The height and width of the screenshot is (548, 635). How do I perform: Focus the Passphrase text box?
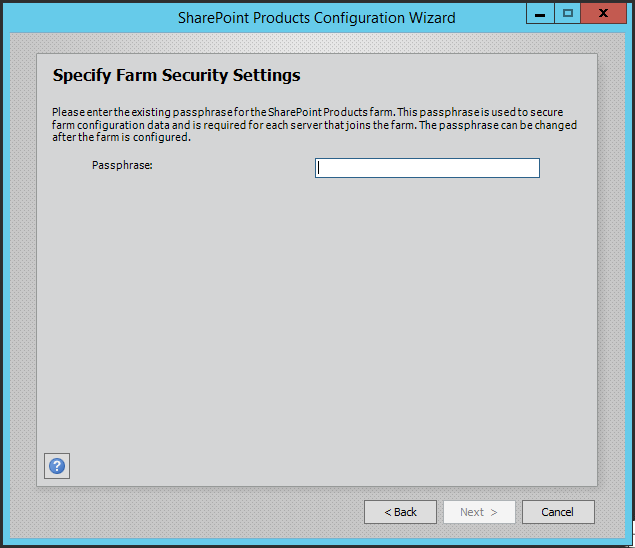click(427, 168)
